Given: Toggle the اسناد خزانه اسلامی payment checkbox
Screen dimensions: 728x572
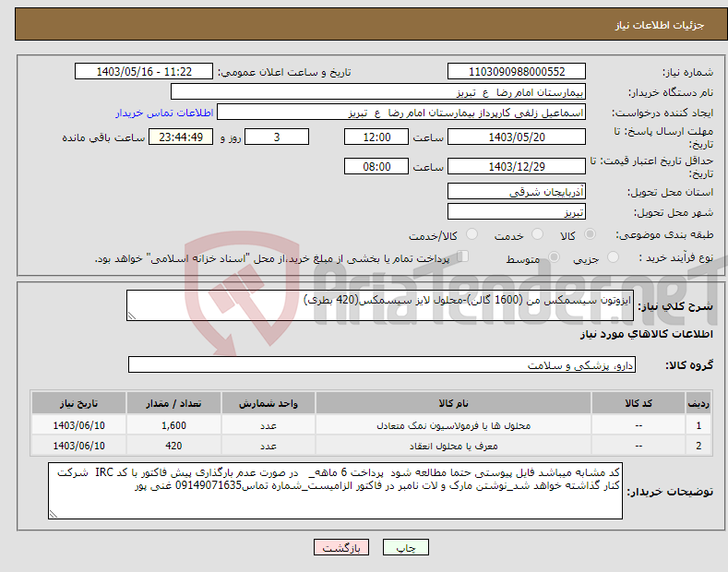Looking at the screenshot, I should point(463,256).
